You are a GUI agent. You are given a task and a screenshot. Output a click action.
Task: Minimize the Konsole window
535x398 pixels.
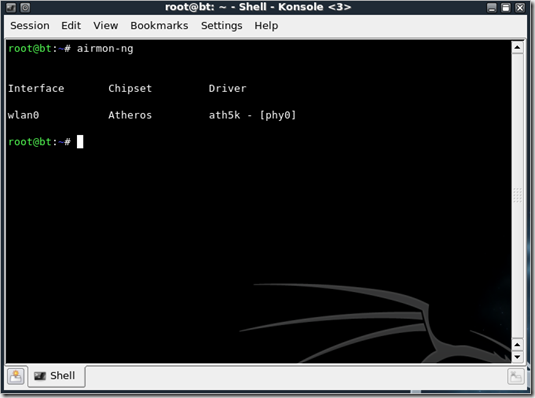point(492,8)
